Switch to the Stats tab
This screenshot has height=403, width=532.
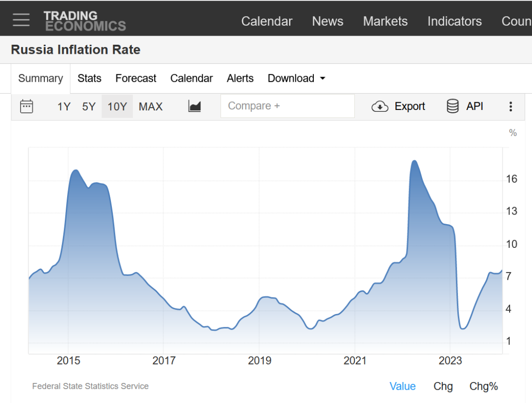[x=90, y=79]
